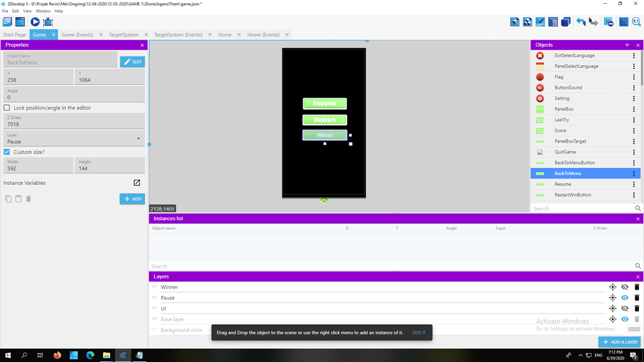Undo the last change using the undo arrow
The height and width of the screenshot is (362, 644).
pos(581,21)
